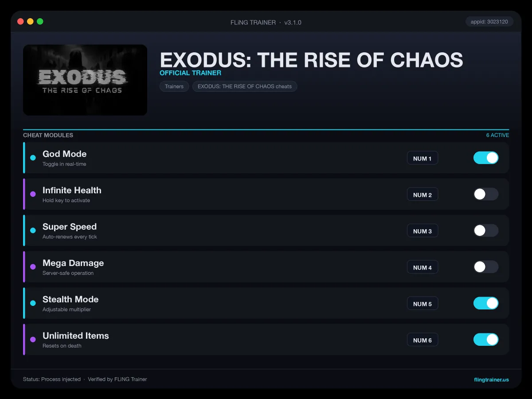Screen dimensions: 532x399
Task: Click the purple dot beside Mega Damage
Action: [x=33, y=267]
